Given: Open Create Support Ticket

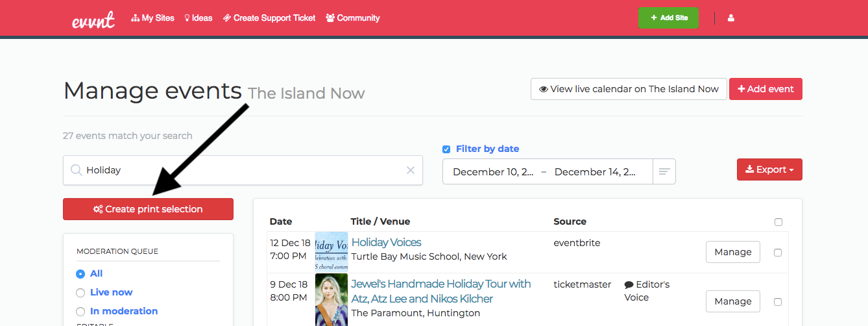Looking at the screenshot, I should point(269,18).
